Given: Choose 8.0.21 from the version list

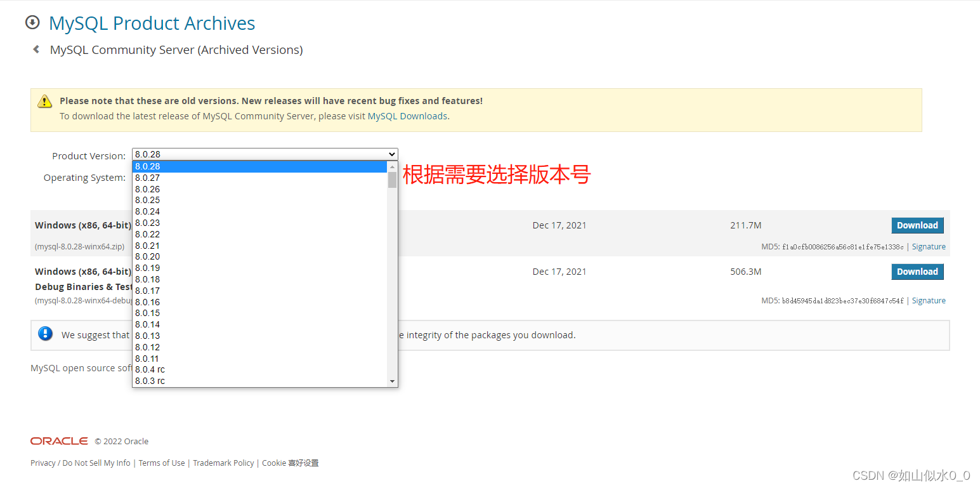Looking at the screenshot, I should click(x=259, y=246).
